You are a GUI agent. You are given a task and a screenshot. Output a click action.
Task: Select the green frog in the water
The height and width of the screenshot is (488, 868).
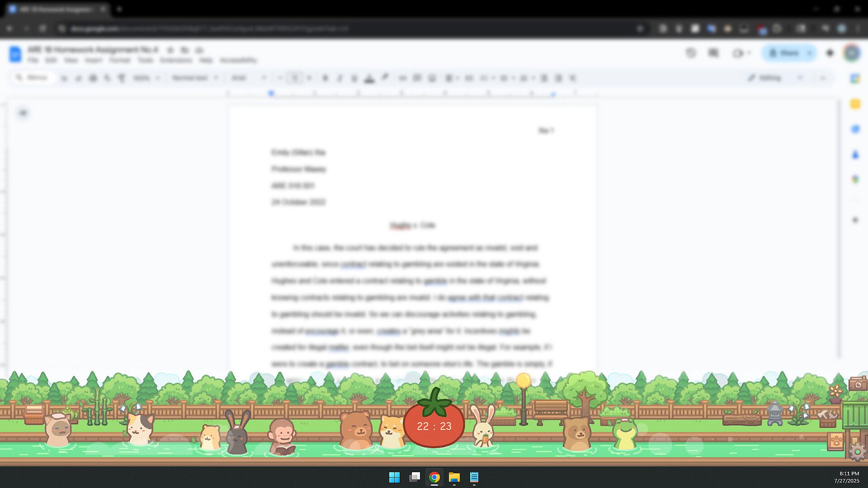pyautogui.click(x=624, y=434)
